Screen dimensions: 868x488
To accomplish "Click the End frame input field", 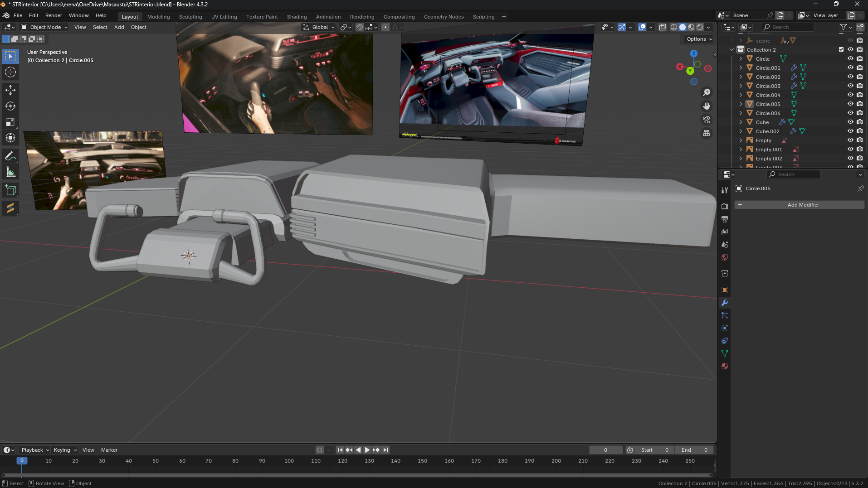I will [694, 450].
